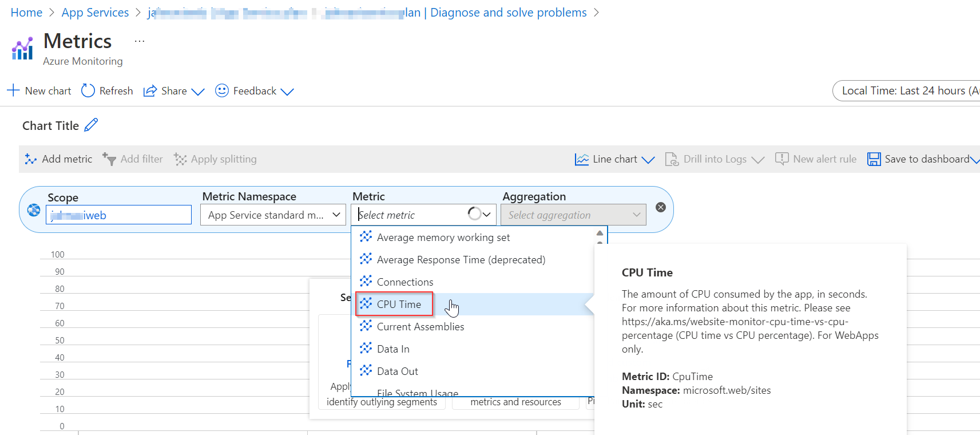
Task: Click the Metric ID: CpuTime text
Action: pos(667,376)
